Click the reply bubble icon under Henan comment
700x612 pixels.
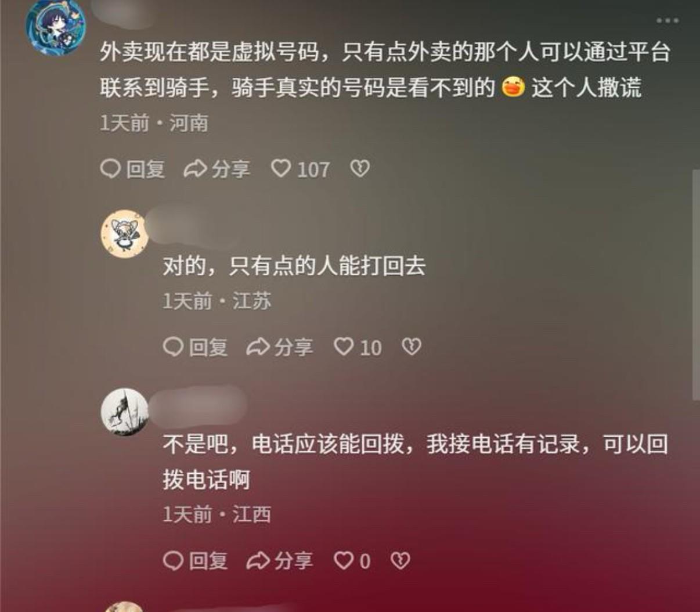click(110, 169)
